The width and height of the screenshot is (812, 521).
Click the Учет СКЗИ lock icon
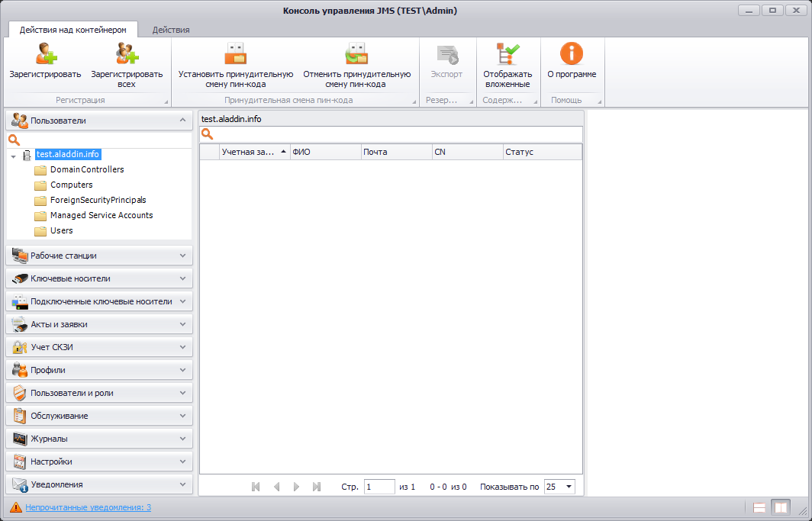click(x=20, y=347)
